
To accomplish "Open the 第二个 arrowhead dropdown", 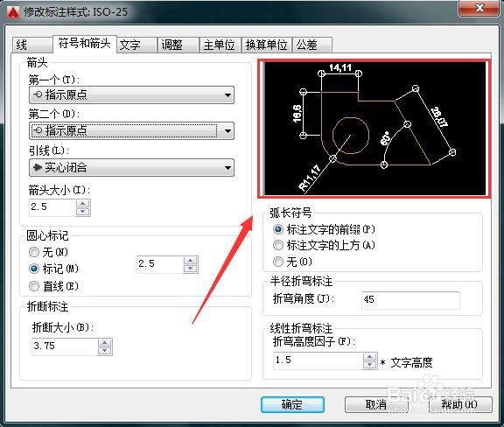I will point(131,130).
